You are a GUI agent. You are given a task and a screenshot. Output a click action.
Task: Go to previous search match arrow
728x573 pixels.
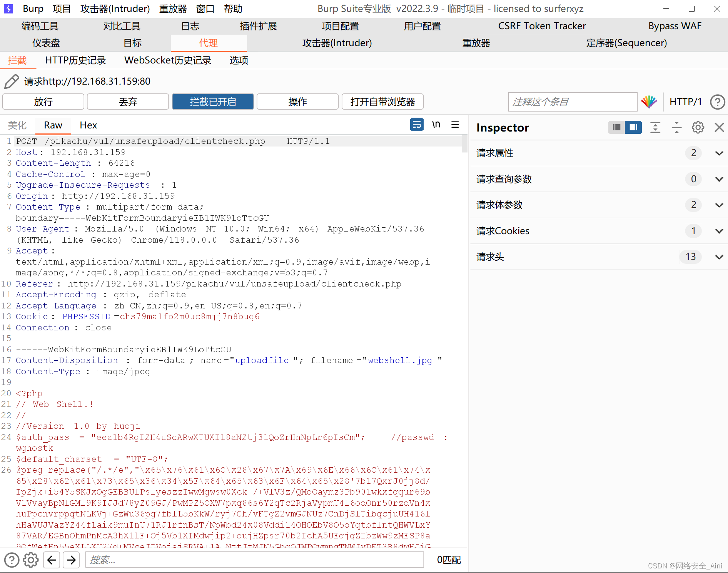click(52, 560)
